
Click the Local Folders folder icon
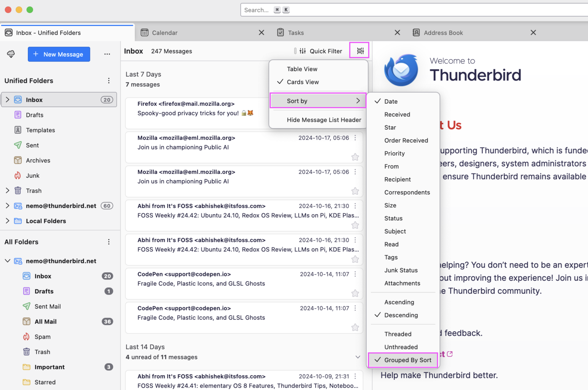click(x=18, y=221)
